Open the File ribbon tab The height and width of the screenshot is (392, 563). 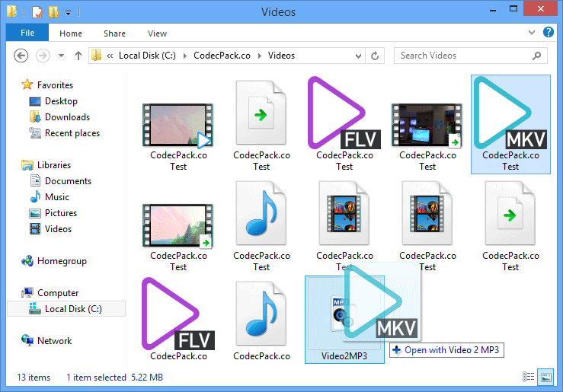(27, 33)
